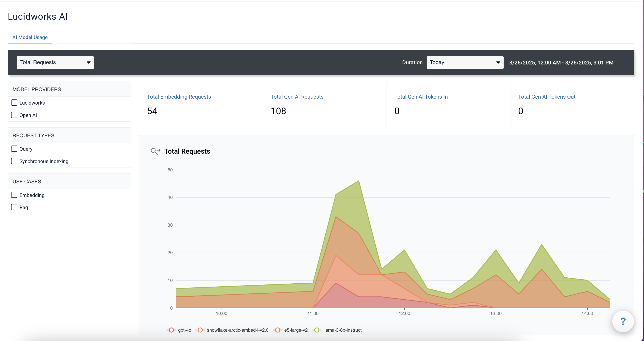Check the Lucidworks model provider box
This screenshot has height=341, width=644.
[x=14, y=103]
